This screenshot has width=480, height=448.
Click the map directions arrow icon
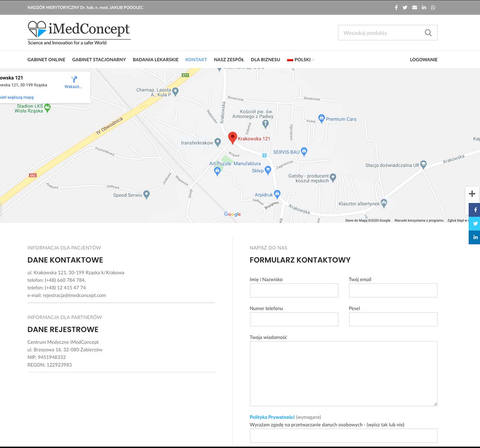74,79
